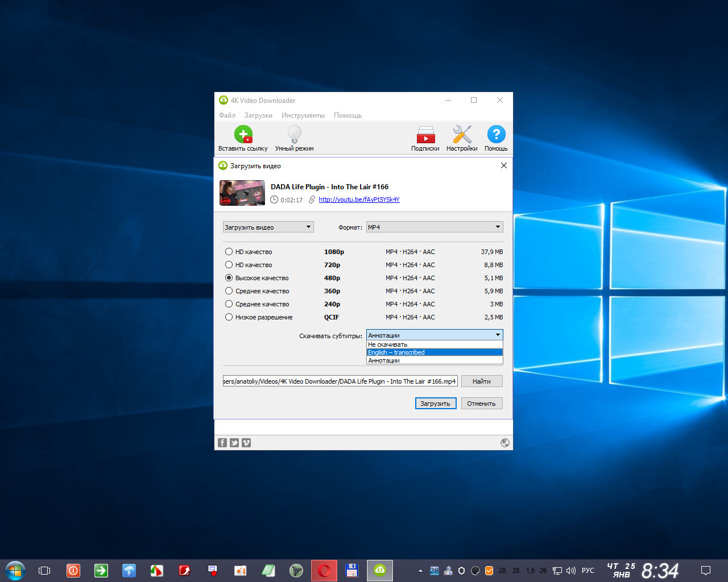Open the youtu.be video link
Screen dimensions: 728x582
pyautogui.click(x=359, y=199)
